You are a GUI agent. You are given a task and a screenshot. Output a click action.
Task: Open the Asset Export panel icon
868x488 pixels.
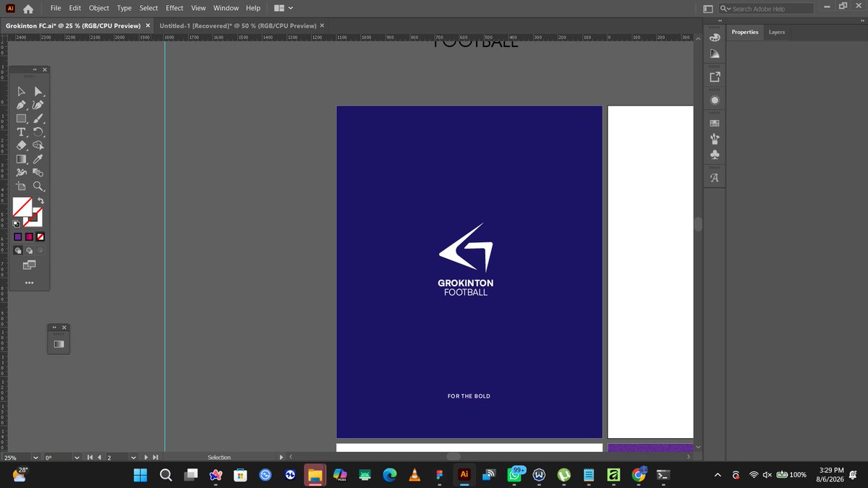pyautogui.click(x=715, y=77)
